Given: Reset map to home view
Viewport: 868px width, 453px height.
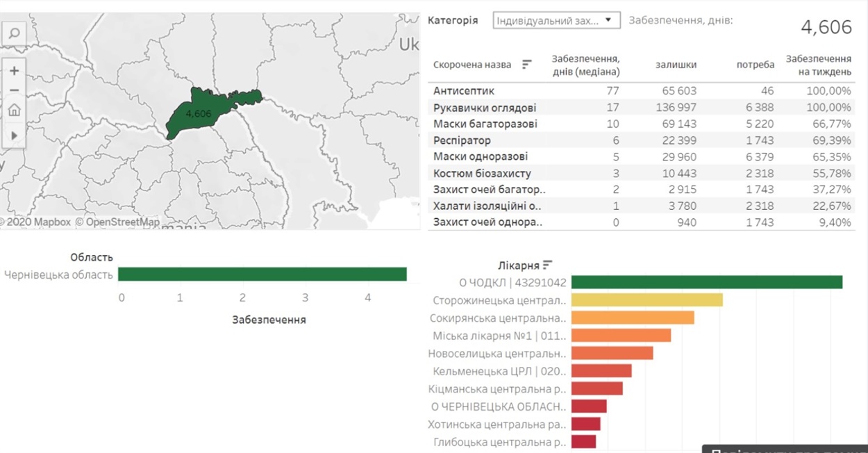Looking at the screenshot, I should pyautogui.click(x=14, y=110).
